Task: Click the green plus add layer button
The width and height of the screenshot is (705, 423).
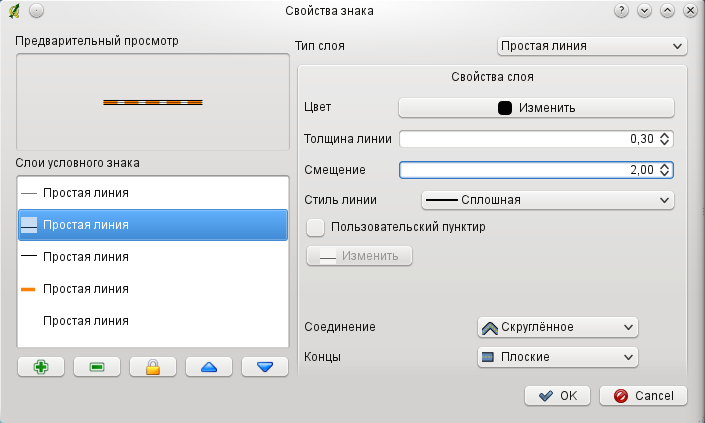Action: point(41,367)
